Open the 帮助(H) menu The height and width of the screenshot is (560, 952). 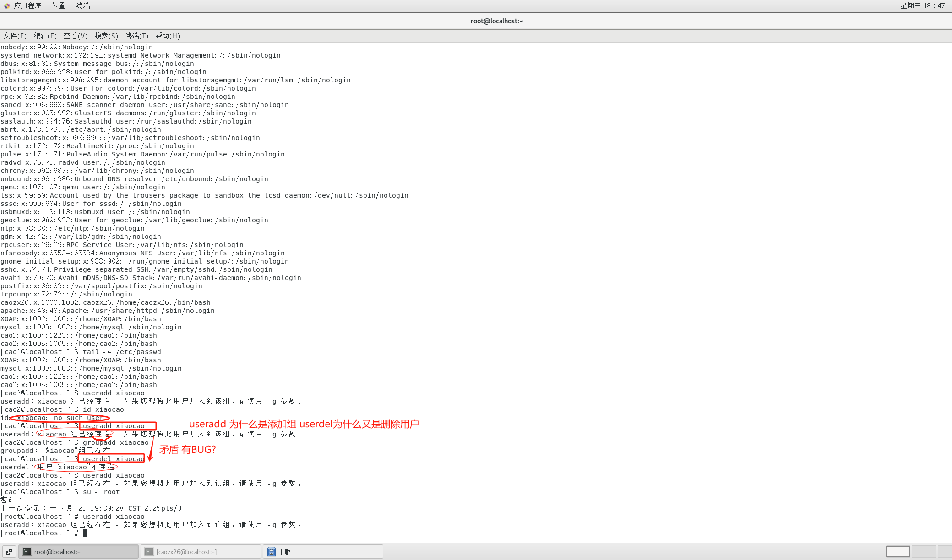(x=168, y=36)
